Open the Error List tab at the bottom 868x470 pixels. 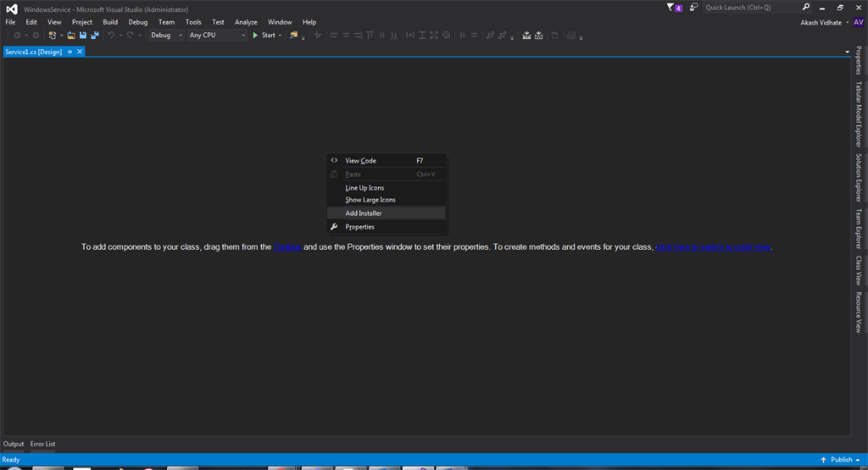42,444
